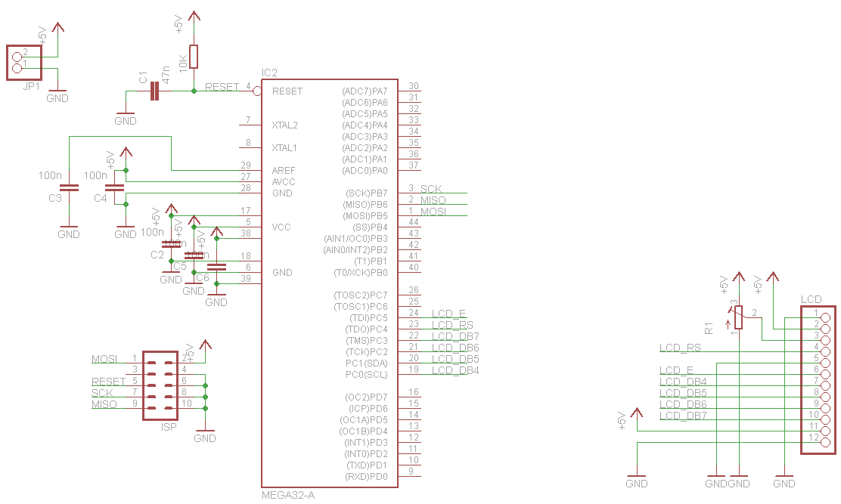
Task: Select capacitor C1 symbol (47n)
Action: click(154, 91)
